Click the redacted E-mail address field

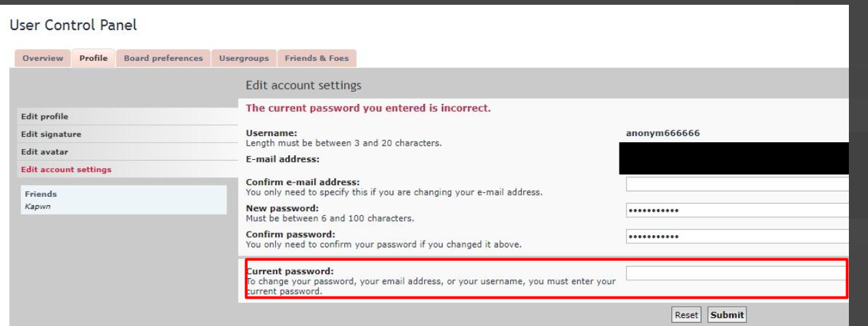point(733,159)
